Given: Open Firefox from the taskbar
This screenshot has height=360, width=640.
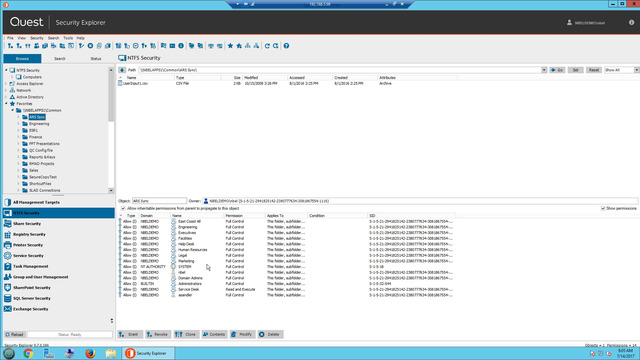Looking at the screenshot, I should pyautogui.click(x=90, y=353).
